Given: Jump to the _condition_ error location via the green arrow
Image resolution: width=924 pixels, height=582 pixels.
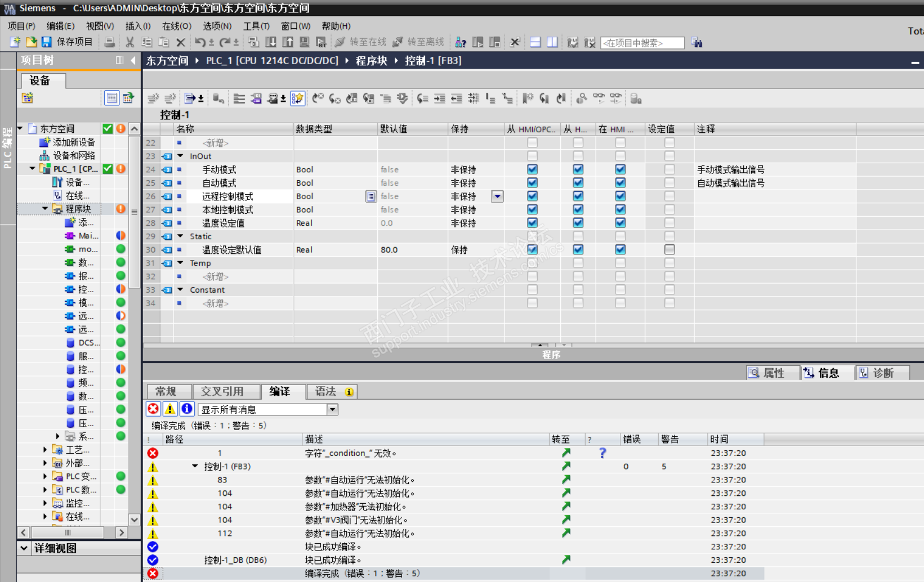Looking at the screenshot, I should coord(566,453).
